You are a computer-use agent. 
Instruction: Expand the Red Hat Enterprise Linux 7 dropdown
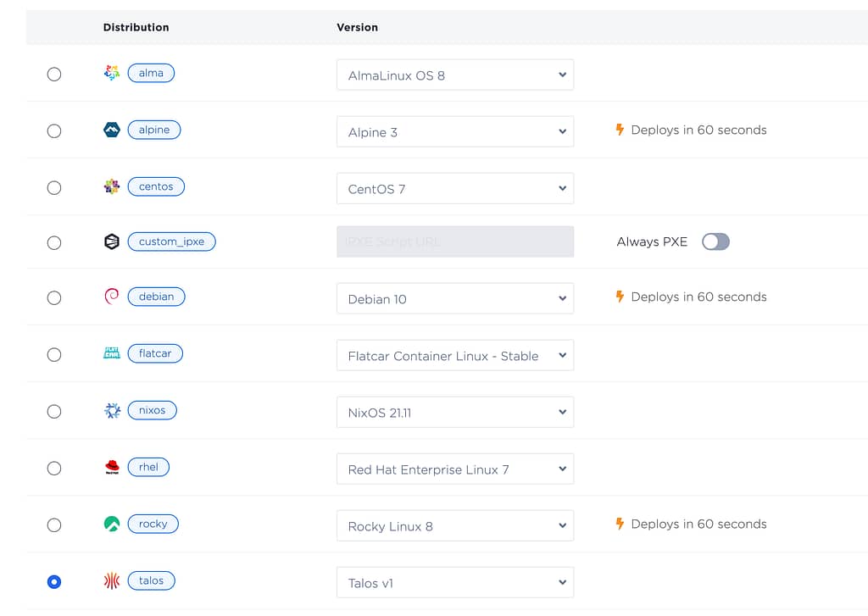[455, 469]
